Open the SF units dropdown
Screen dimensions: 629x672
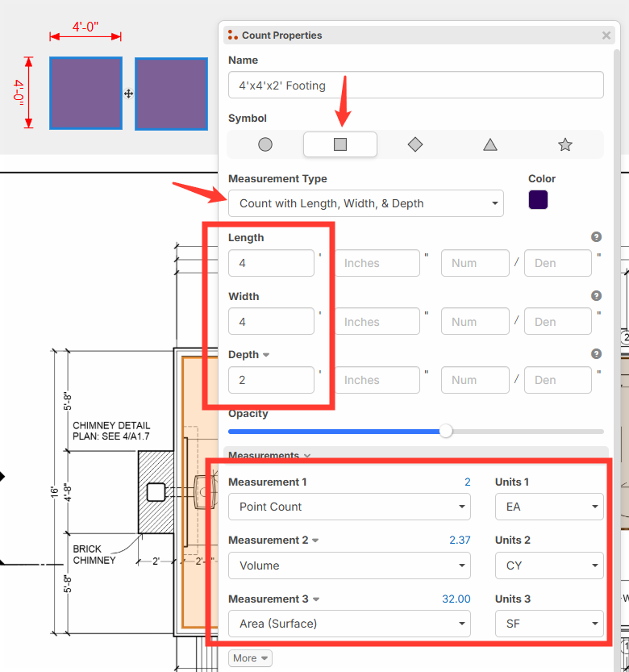point(549,624)
